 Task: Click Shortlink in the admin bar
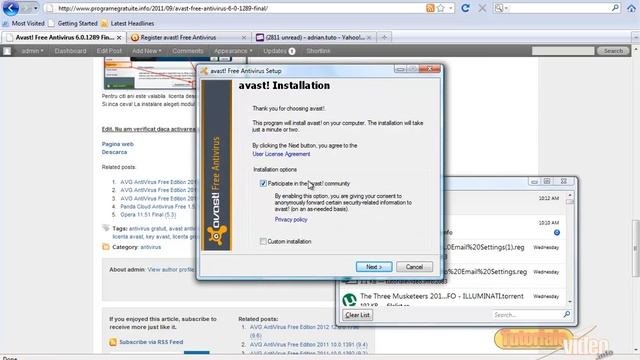pyautogui.click(x=318, y=51)
